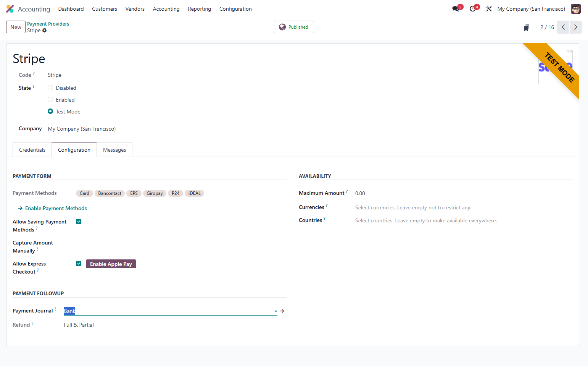Select the Test Mode radio
The height and width of the screenshot is (366, 588).
pyautogui.click(x=50, y=112)
